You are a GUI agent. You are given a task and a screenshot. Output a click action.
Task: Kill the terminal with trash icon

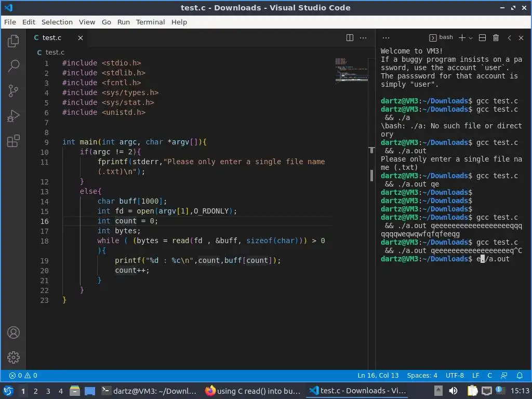(x=496, y=37)
